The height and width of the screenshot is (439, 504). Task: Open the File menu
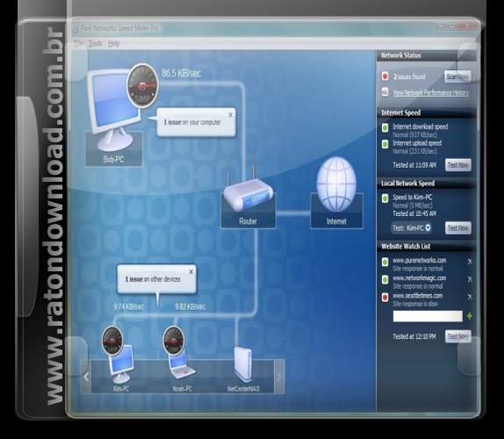click(78, 43)
